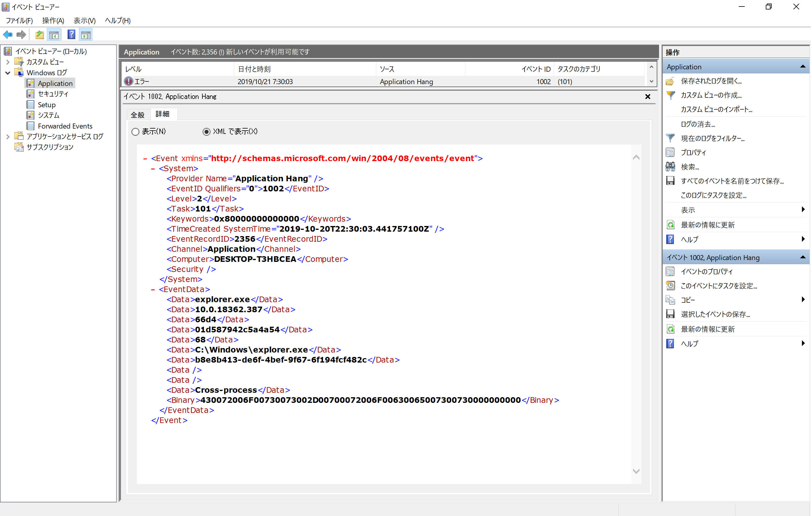Open the 表示(V) menu
The height and width of the screenshot is (516, 812).
point(84,20)
